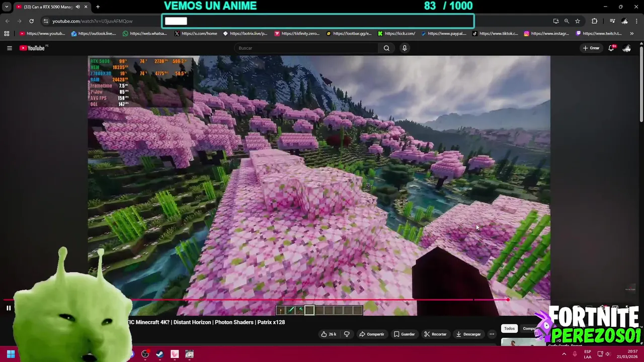The image size is (644, 362).
Task: Open browser zoom magnifier icon
Action: pyautogui.click(x=567, y=21)
